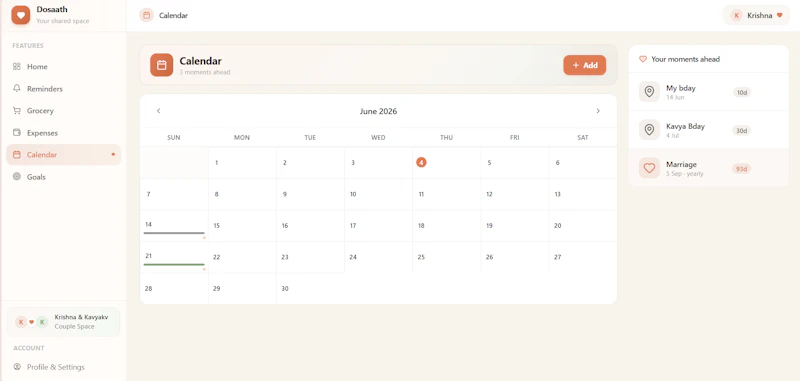Click the large orange calendar header icon

162,65
